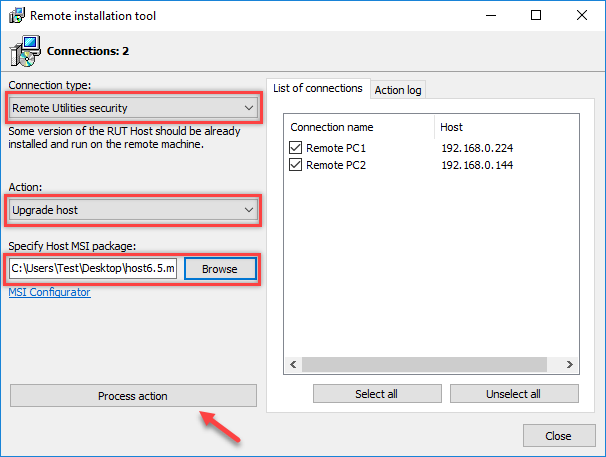Click the scrollbar left arrow in connections list

tap(293, 365)
